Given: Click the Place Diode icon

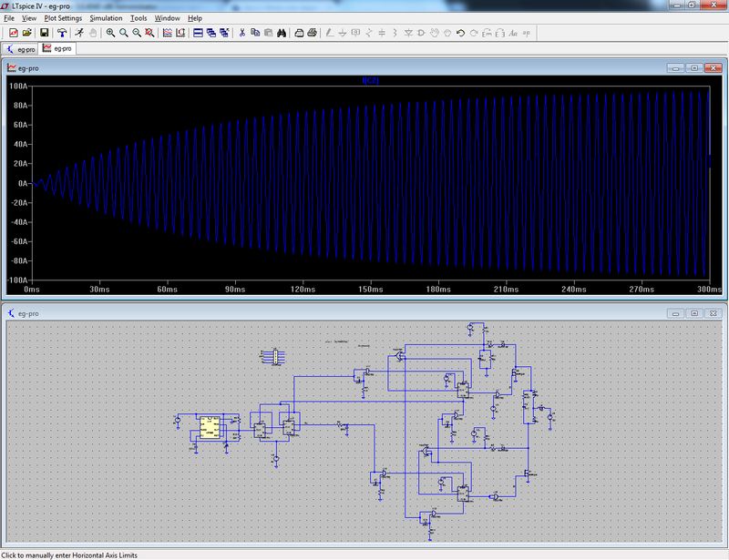Looking at the screenshot, I should click(408, 33).
